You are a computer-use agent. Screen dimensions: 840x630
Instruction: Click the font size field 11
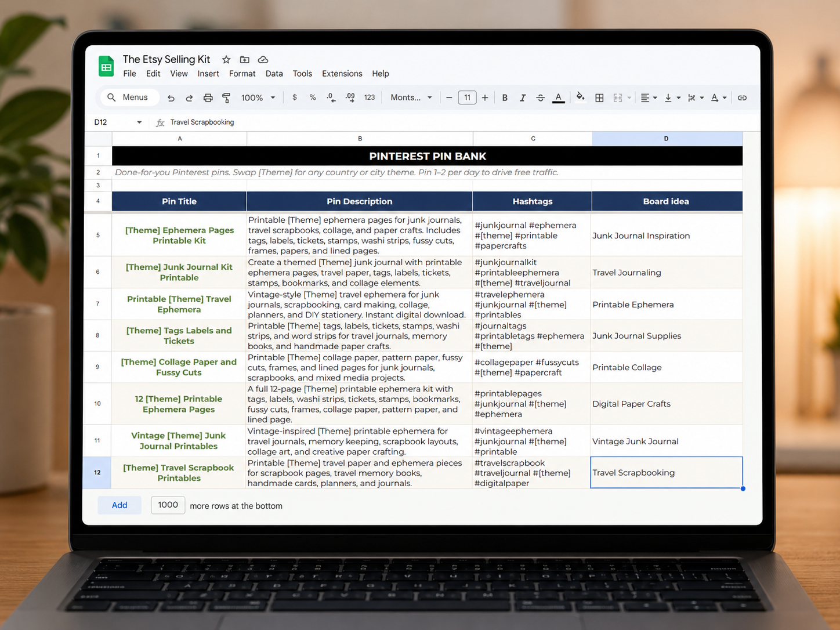467,97
